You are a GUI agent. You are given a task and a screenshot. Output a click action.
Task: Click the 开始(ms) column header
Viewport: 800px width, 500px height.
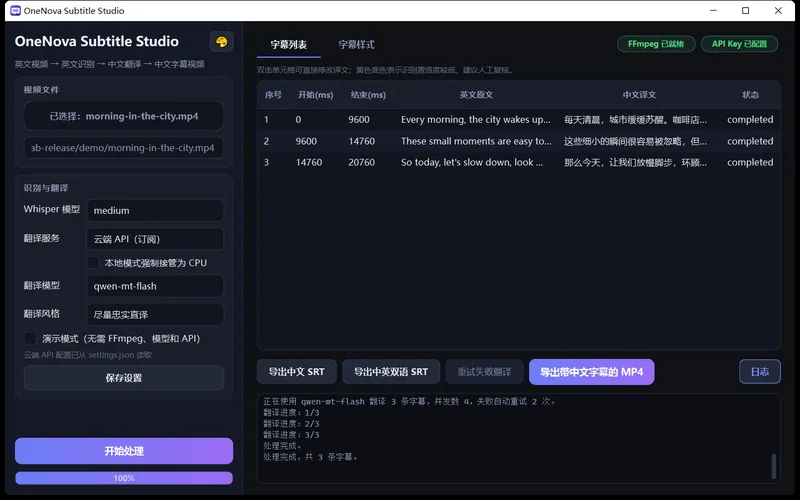pos(315,95)
